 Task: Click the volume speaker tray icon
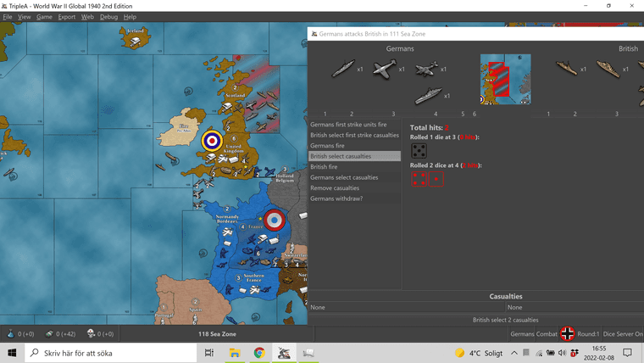point(563,353)
